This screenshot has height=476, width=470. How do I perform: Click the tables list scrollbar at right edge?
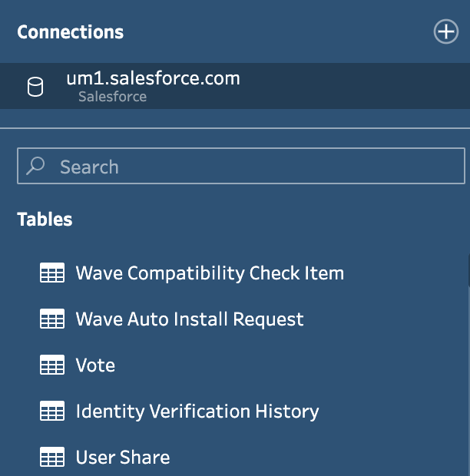pos(468,271)
